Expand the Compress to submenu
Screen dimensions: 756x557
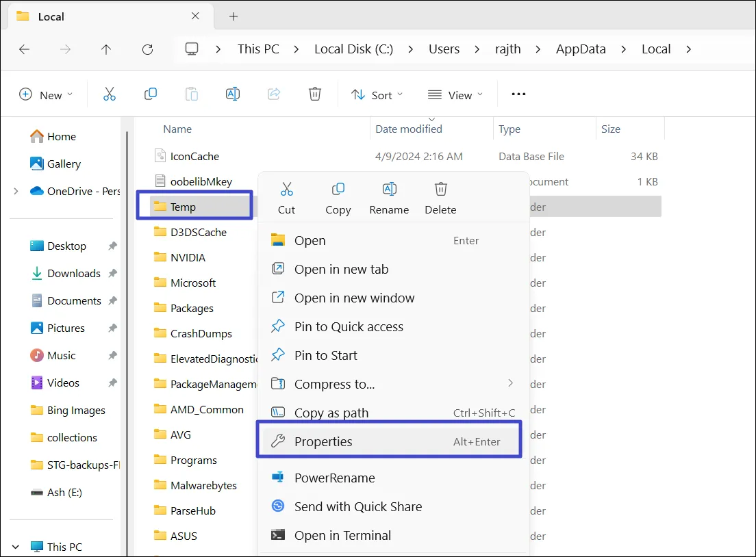(x=510, y=383)
